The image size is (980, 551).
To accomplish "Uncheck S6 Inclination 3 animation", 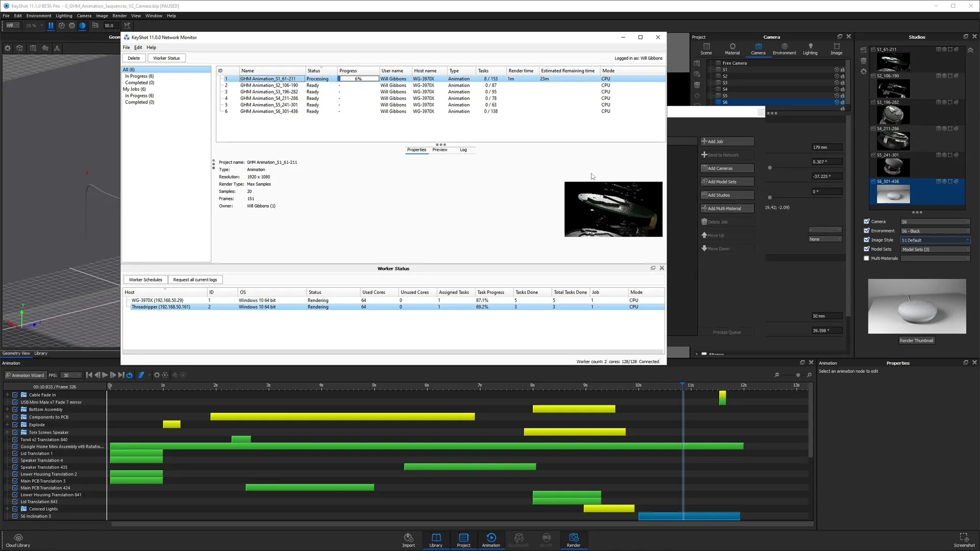I will (x=15, y=516).
